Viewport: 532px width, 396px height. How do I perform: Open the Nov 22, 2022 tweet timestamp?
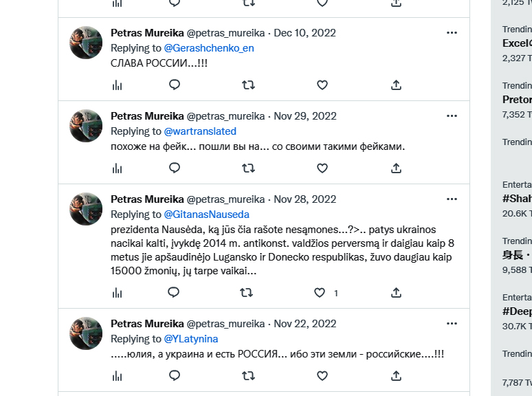tap(305, 324)
